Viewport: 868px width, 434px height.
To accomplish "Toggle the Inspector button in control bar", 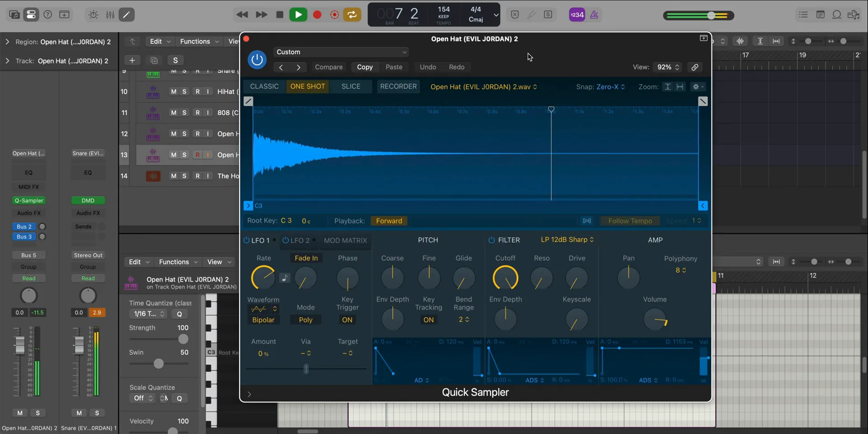I will 31,14.
